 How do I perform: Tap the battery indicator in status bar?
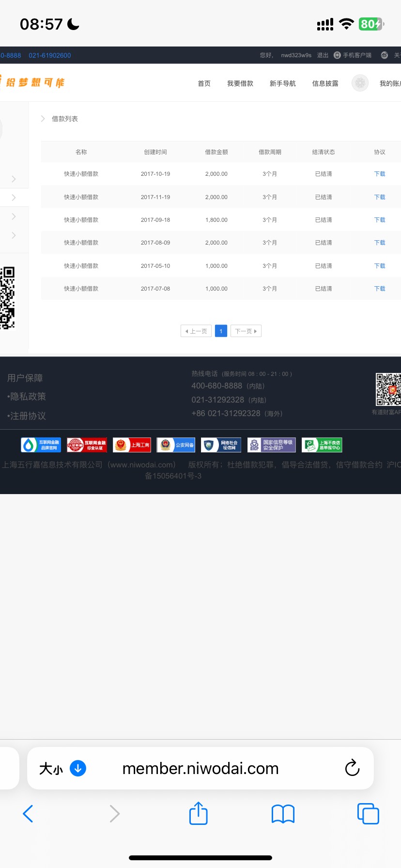[x=371, y=24]
